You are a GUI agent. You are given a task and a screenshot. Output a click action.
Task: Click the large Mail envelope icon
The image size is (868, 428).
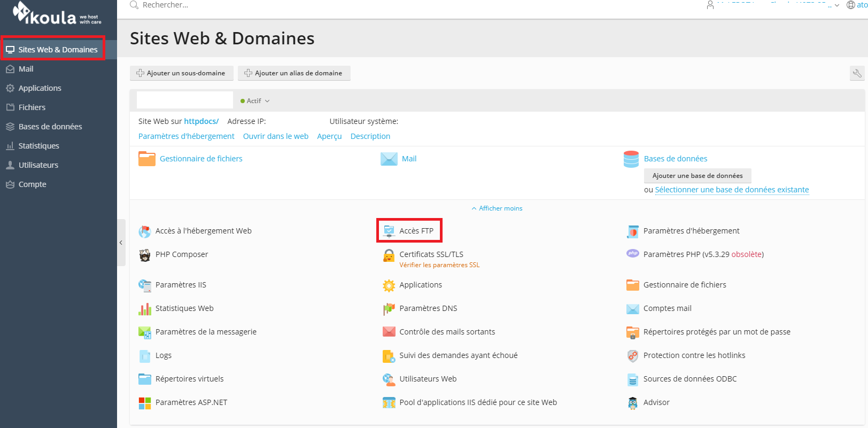tap(389, 159)
